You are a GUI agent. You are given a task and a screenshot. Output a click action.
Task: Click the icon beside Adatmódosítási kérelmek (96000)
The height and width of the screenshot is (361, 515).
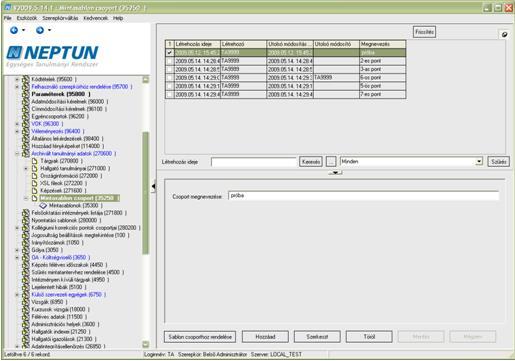[x=26, y=101]
